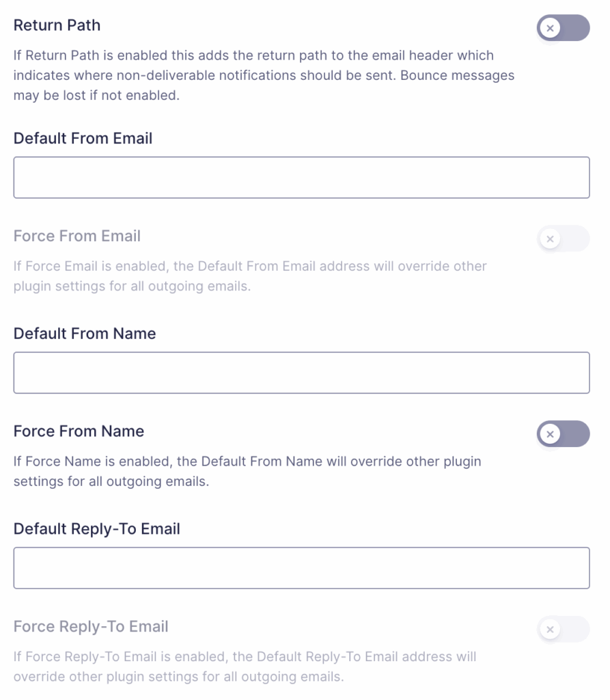This screenshot has width=610, height=700.
Task: Click inside the Default From Email field
Action: [301, 177]
